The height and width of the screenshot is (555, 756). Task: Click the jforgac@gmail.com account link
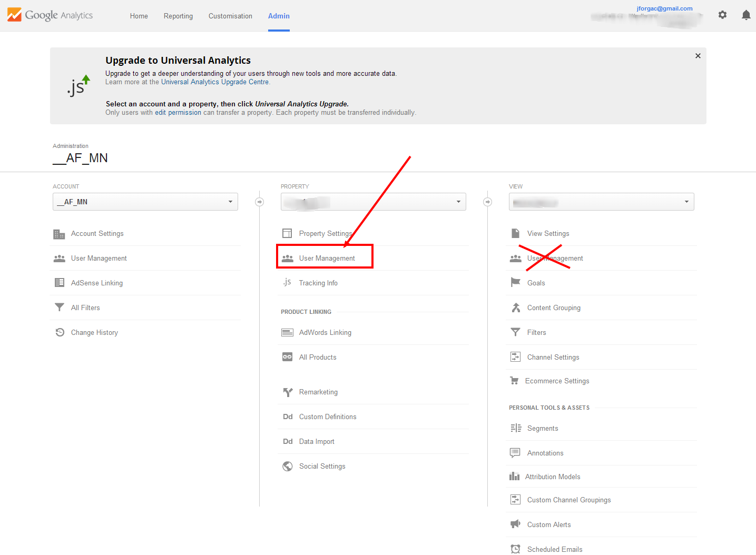click(x=664, y=8)
